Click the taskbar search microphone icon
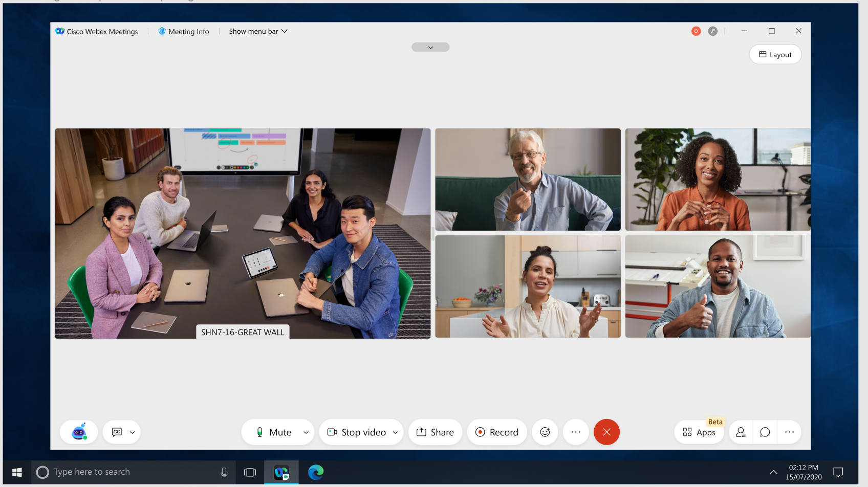Viewport: 868px width, 487px height. (x=224, y=472)
